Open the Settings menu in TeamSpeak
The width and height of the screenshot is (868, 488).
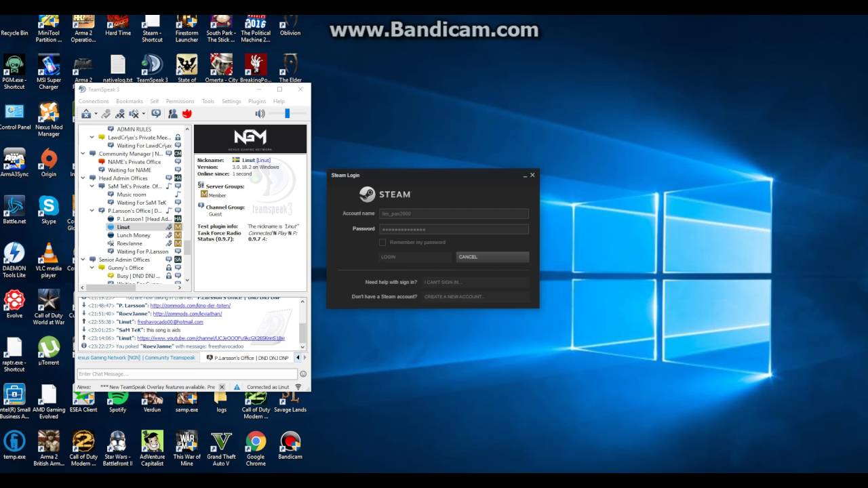click(x=231, y=101)
